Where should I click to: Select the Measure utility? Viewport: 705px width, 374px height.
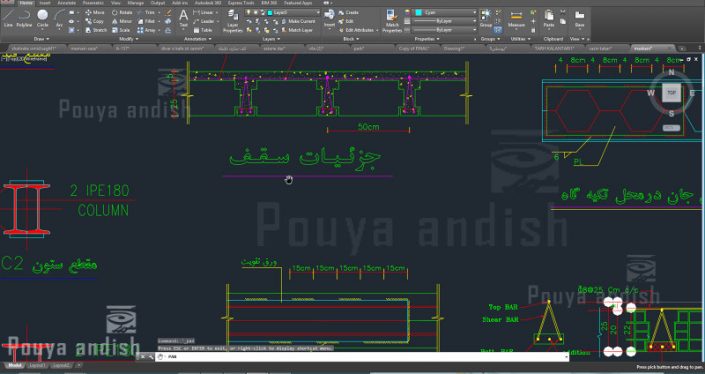tap(516, 19)
